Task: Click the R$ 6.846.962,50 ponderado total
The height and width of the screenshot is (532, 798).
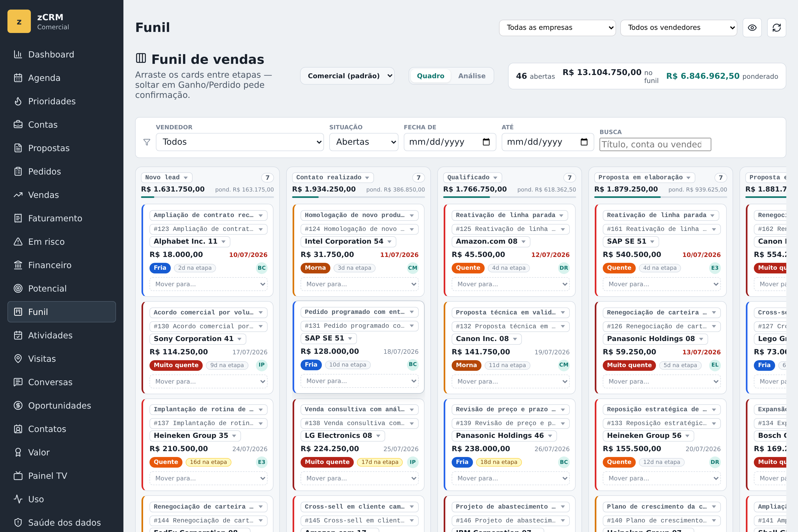Action: [722, 76]
